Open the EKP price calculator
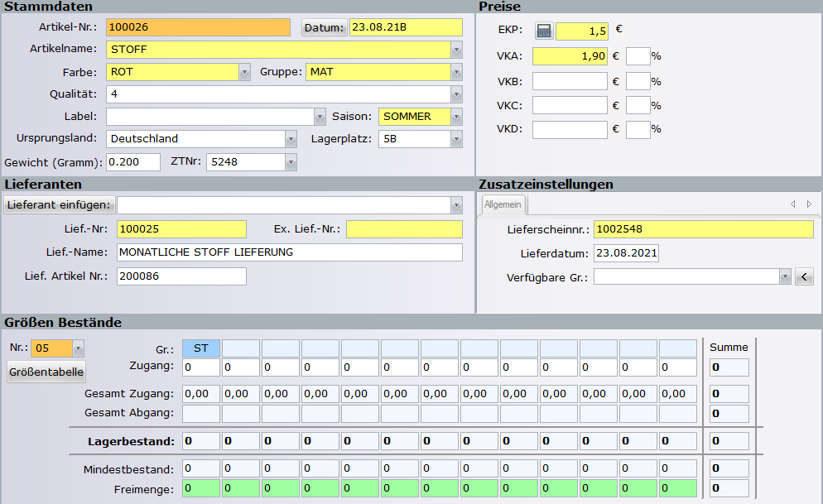Image resolution: width=823 pixels, height=504 pixels. click(x=543, y=31)
